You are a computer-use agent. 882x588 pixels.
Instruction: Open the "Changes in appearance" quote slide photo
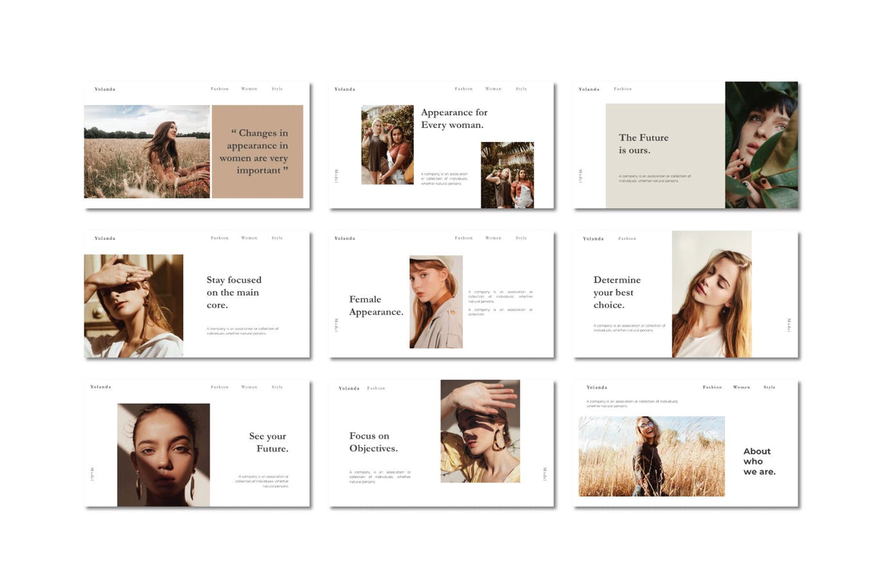click(x=147, y=151)
